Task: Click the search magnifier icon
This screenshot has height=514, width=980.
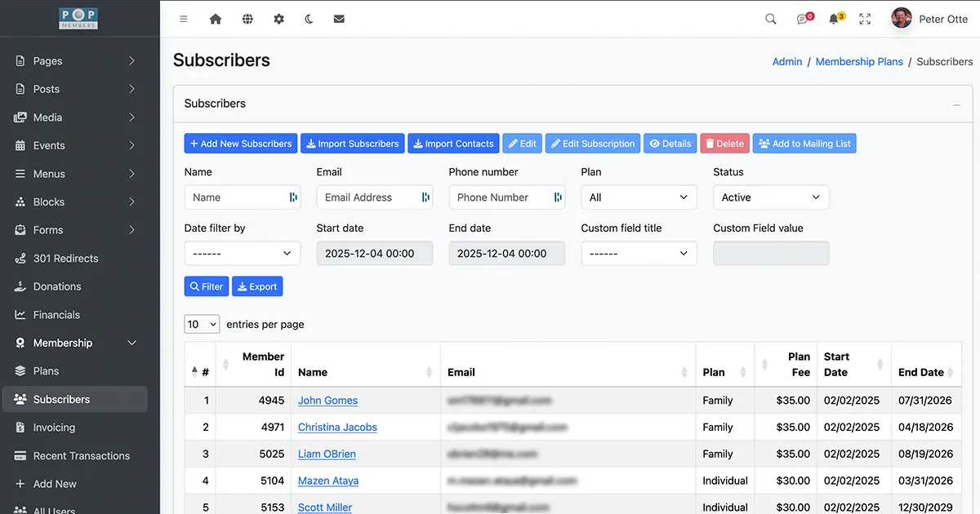Action: tap(771, 19)
